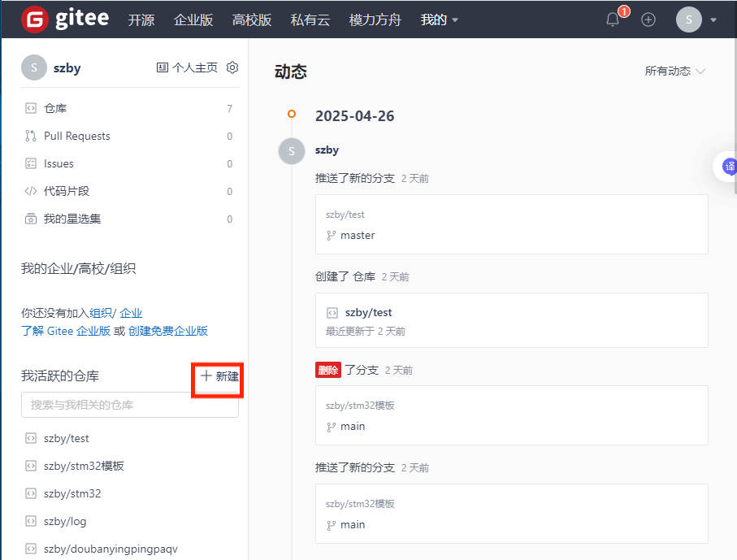
Task: Open szby/test in the master branch card
Action: [345, 215]
